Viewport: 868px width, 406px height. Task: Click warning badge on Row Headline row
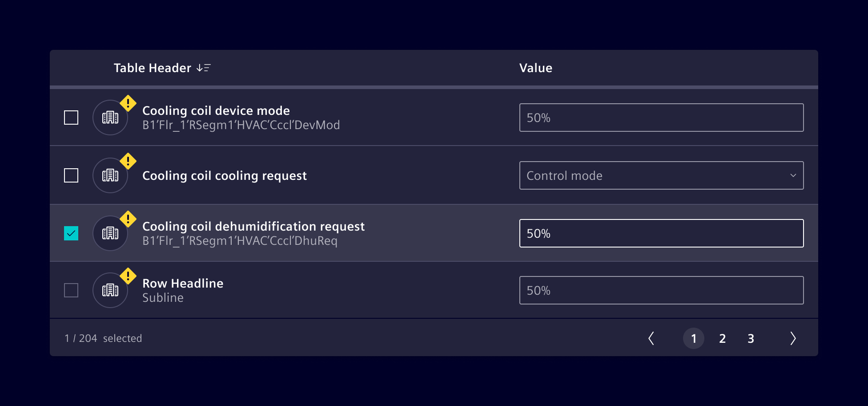pos(128,276)
